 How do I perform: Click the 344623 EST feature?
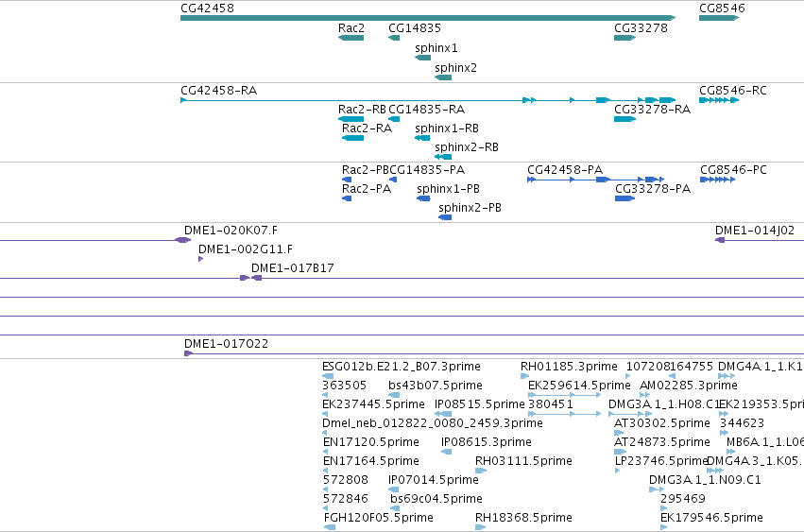coord(724,433)
